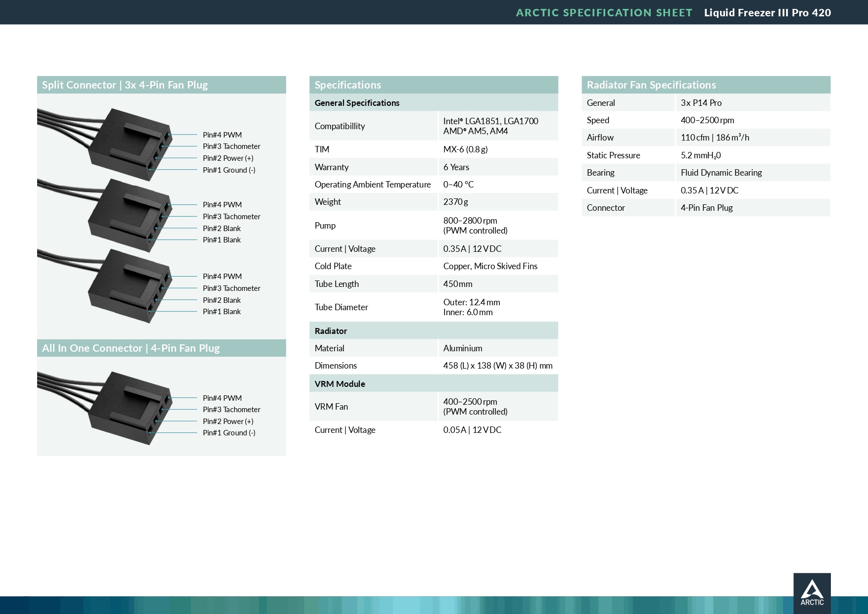
Task: Click the 'Cold Plate' row label
Action: pyautogui.click(x=333, y=266)
